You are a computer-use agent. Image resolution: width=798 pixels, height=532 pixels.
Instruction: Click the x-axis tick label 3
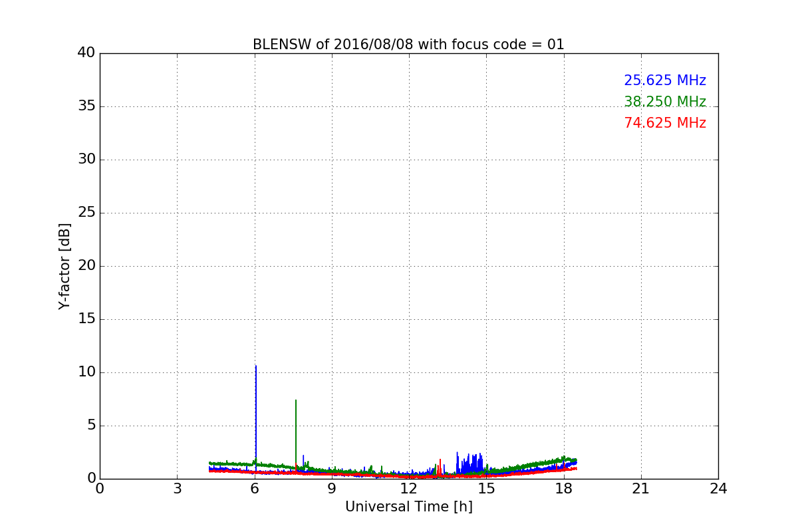point(177,488)
